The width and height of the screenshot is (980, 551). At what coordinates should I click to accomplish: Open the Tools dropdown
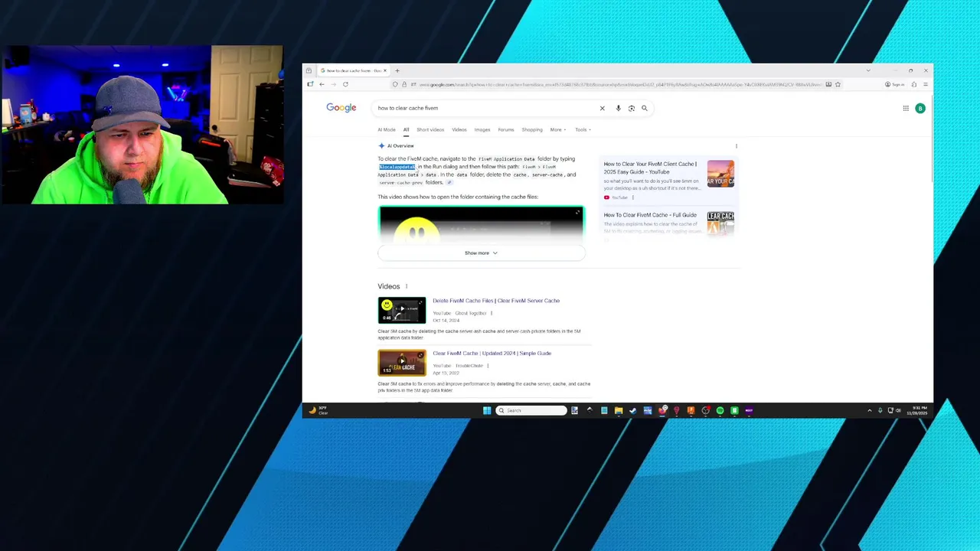coord(583,129)
